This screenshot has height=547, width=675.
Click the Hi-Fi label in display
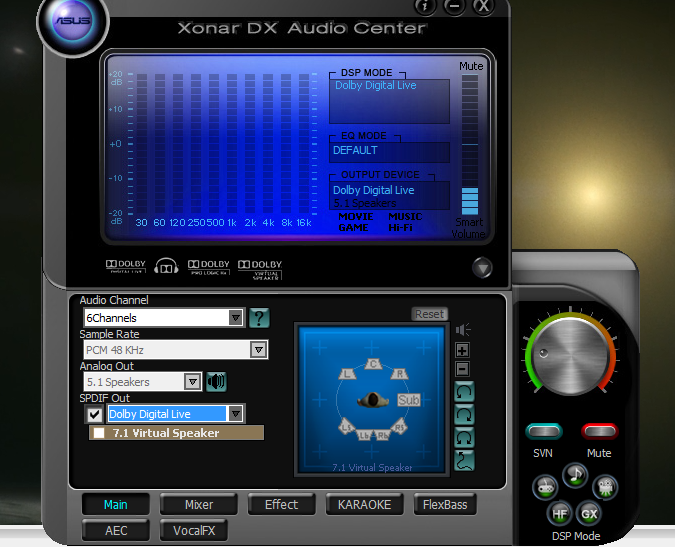pos(400,228)
